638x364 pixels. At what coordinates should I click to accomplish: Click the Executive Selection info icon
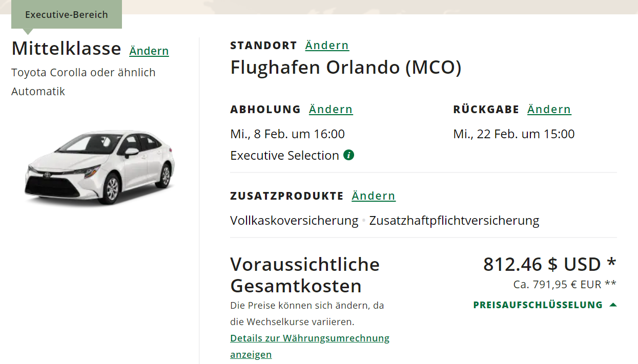349,155
